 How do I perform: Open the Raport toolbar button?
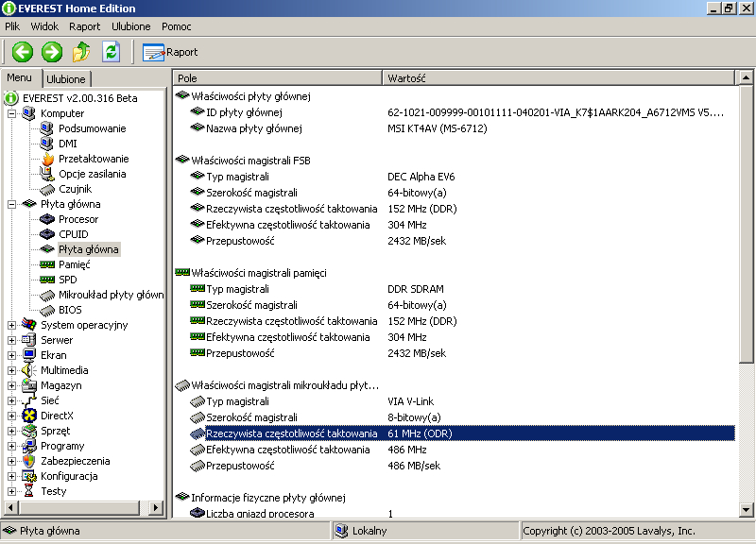tap(170, 52)
